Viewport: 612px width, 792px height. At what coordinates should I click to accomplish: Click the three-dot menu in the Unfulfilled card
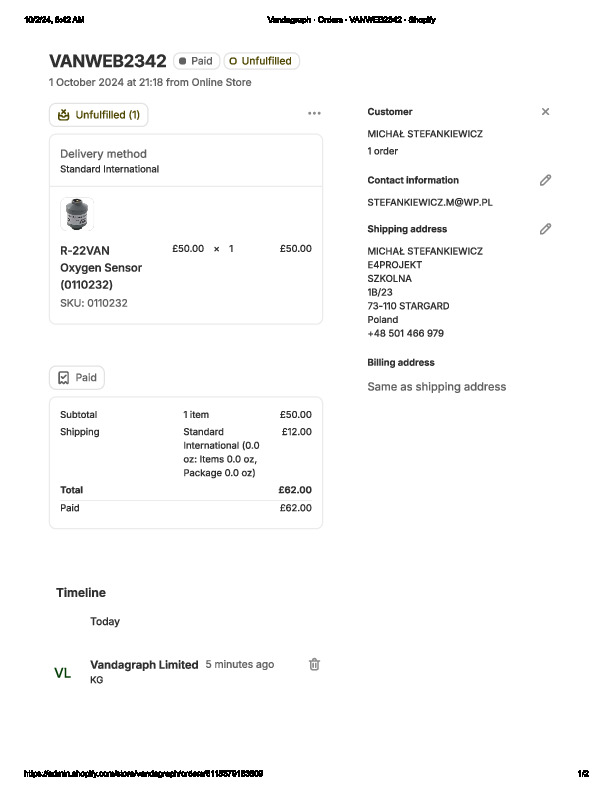314,114
